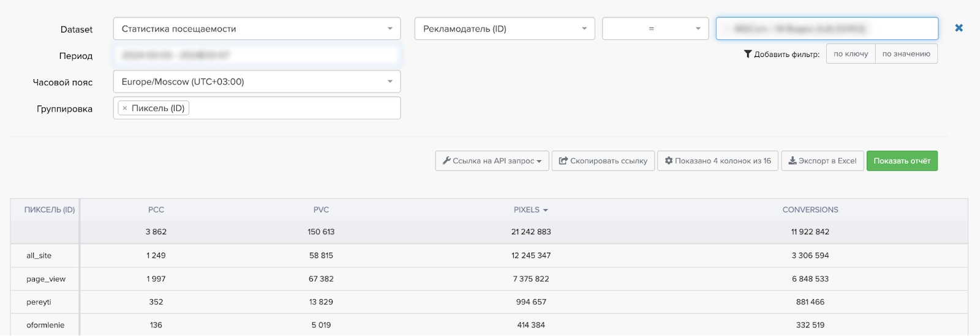
Task: Expand the Рекламодатель (ID) filter dropdown
Action: tap(504, 29)
